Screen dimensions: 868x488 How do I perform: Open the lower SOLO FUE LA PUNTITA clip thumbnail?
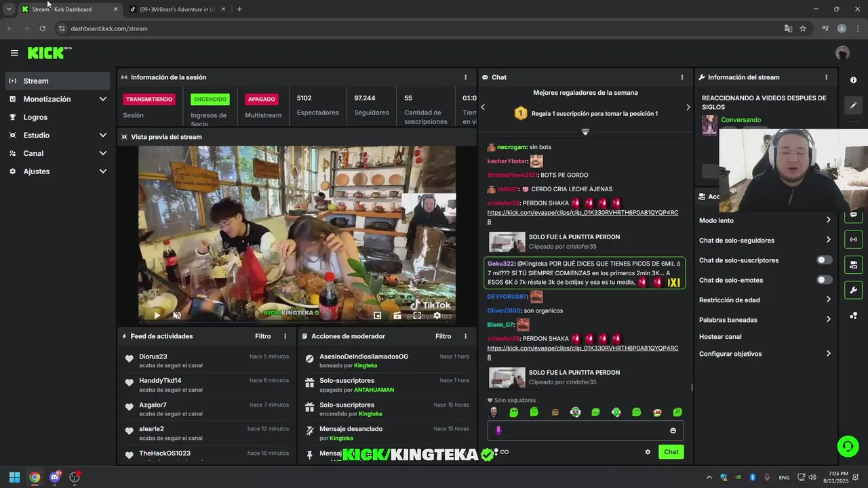(507, 378)
